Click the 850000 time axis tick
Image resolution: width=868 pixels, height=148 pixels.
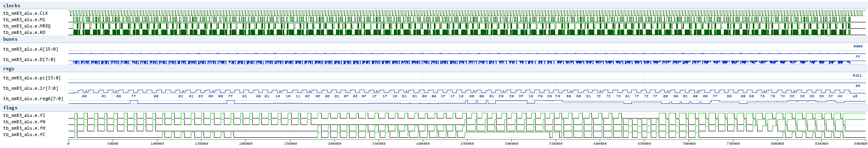(822, 144)
